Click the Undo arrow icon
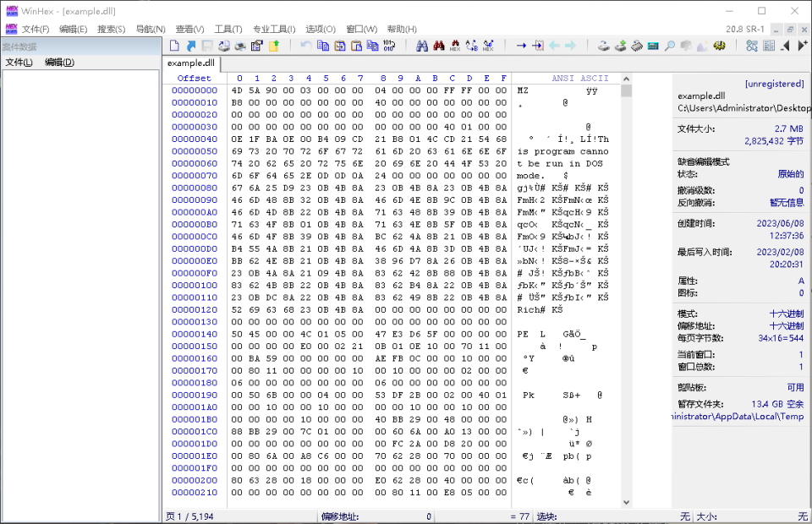The width and height of the screenshot is (812, 524). 306,46
